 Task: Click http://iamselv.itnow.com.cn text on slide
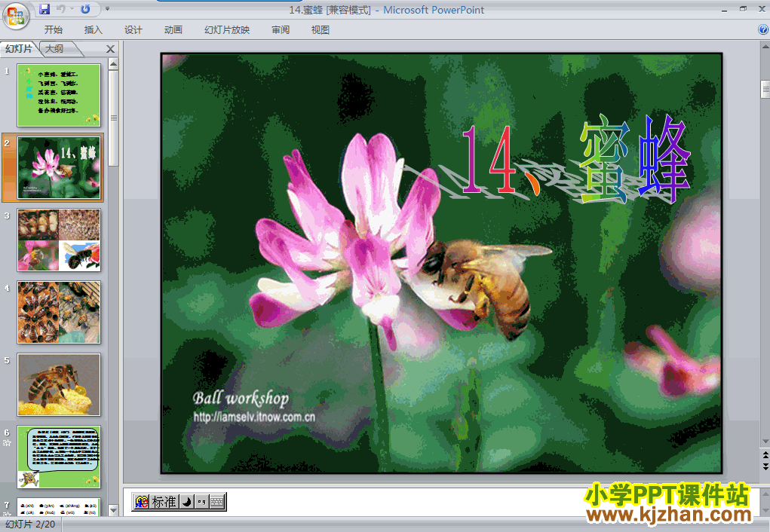click(x=254, y=417)
